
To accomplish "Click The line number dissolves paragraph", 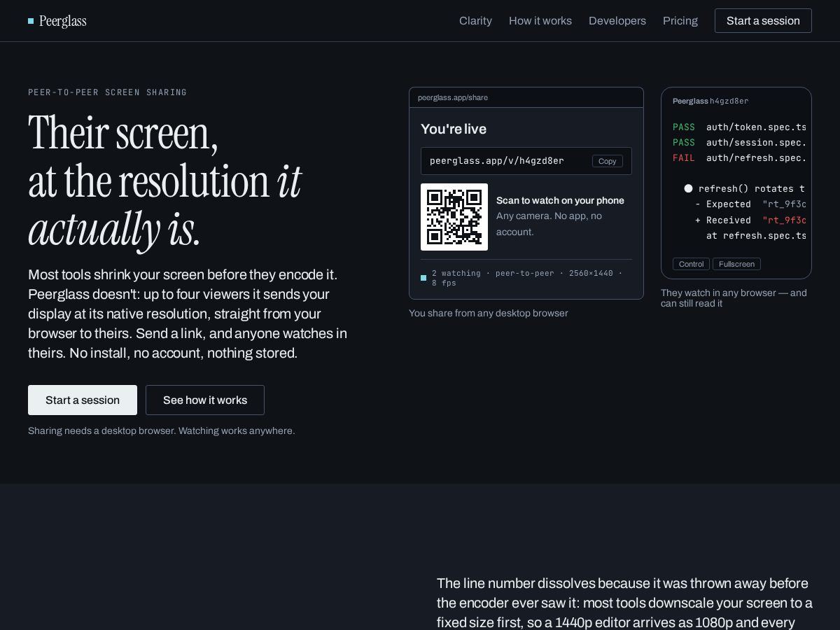I will point(624,603).
